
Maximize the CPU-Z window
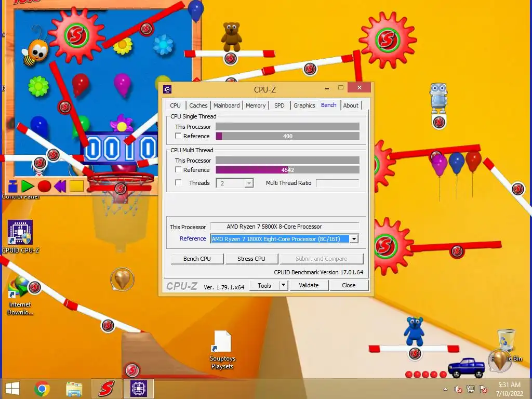pos(341,88)
